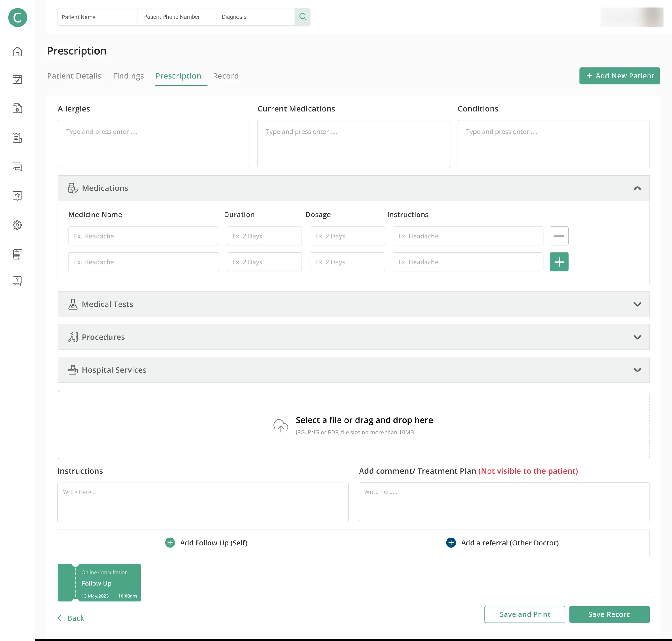Click Add a referral (Other Doctor)

[502, 543]
